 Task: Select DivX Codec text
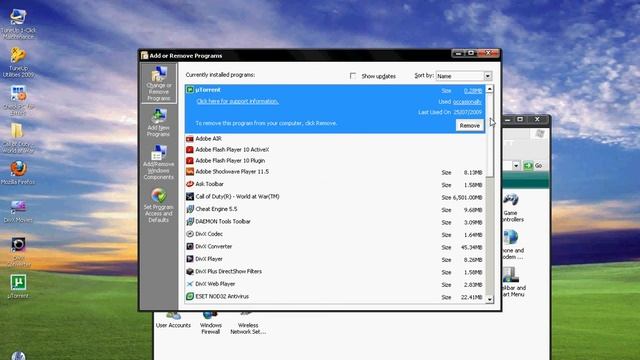pos(209,234)
